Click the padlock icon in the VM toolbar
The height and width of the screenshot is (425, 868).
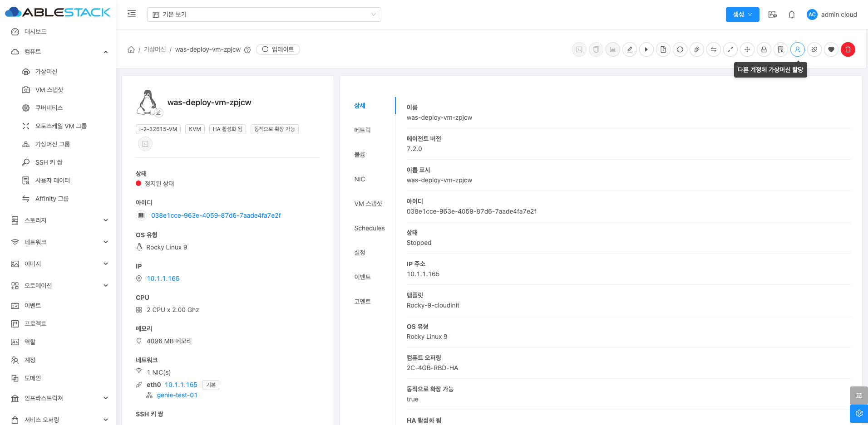(x=764, y=49)
